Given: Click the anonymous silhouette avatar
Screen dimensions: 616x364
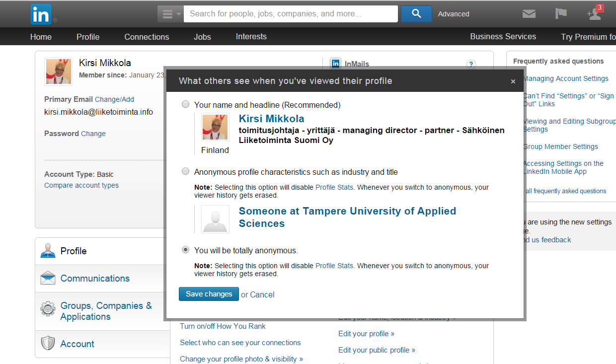Looking at the screenshot, I should pyautogui.click(x=215, y=219).
